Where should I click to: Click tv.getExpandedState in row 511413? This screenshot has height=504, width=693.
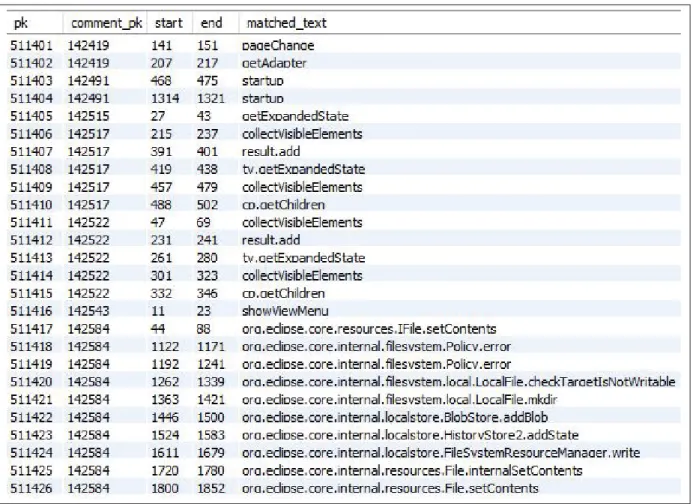pos(303,258)
